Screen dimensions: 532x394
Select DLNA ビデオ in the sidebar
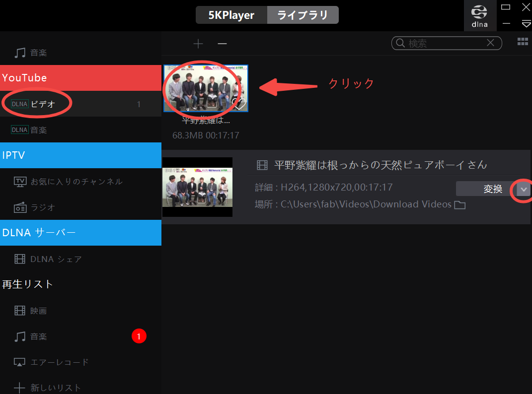click(81, 104)
